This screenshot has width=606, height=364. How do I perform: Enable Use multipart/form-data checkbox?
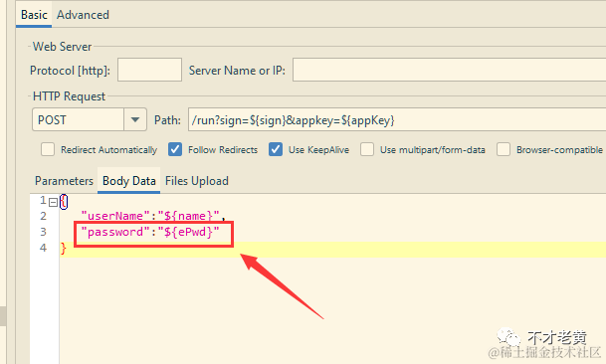[367, 149]
